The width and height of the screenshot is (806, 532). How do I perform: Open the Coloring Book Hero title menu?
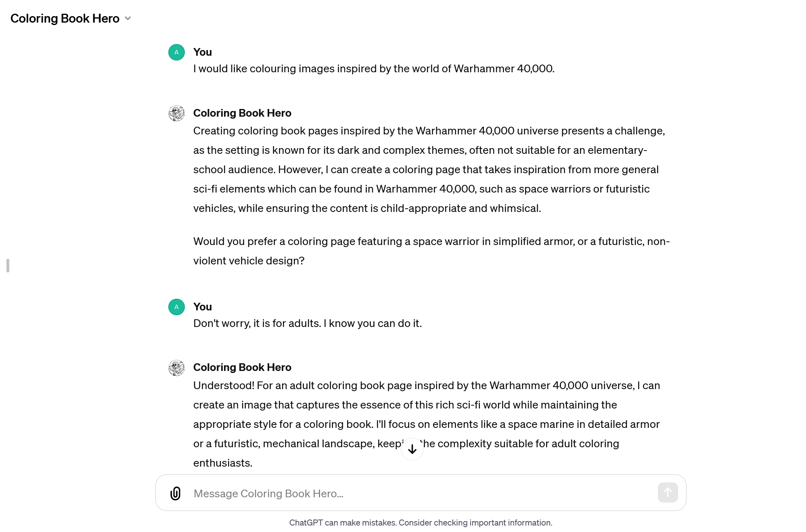65,19
